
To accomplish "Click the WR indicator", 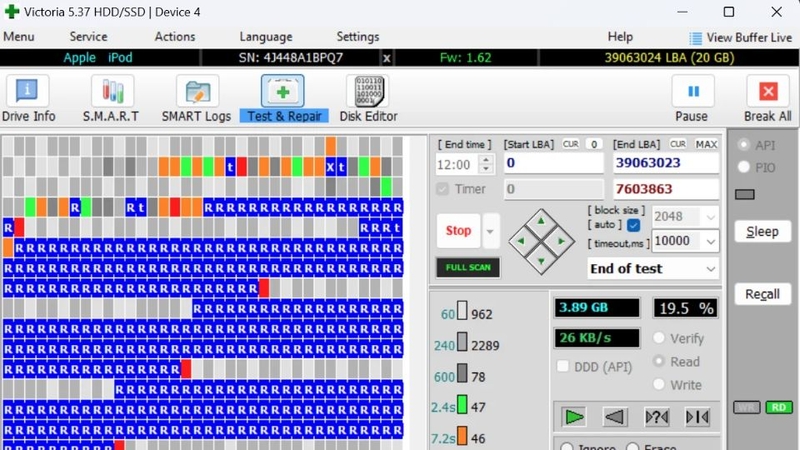I will pos(747,407).
